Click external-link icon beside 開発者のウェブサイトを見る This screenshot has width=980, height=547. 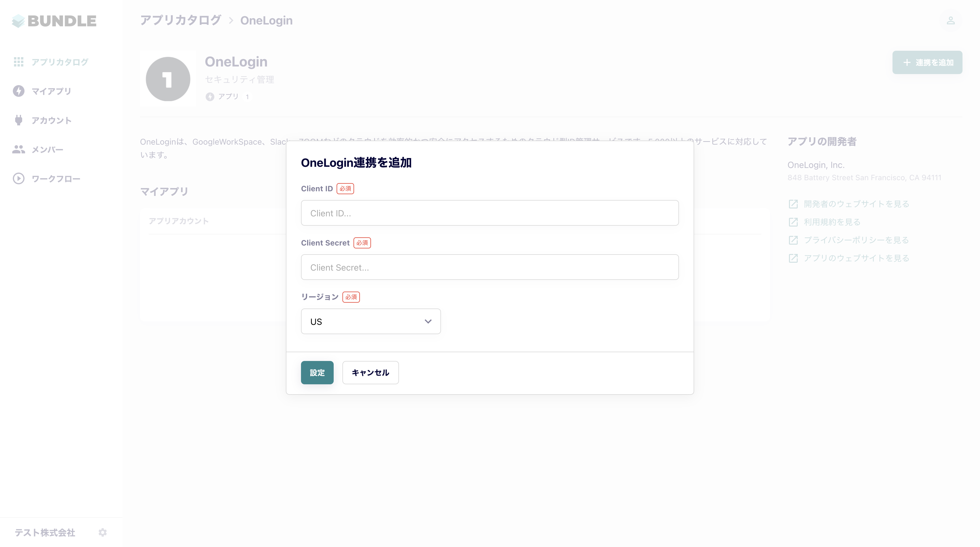pos(793,204)
